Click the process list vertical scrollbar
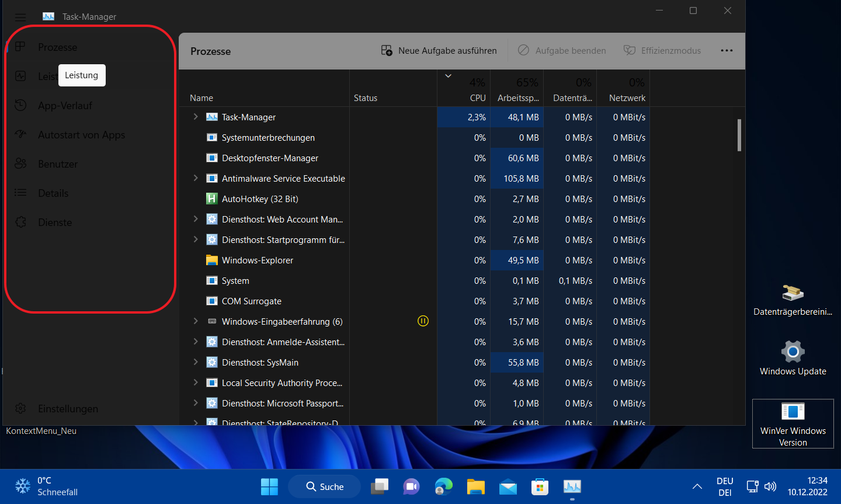Image resolution: width=841 pixels, height=504 pixels. pyautogui.click(x=739, y=135)
